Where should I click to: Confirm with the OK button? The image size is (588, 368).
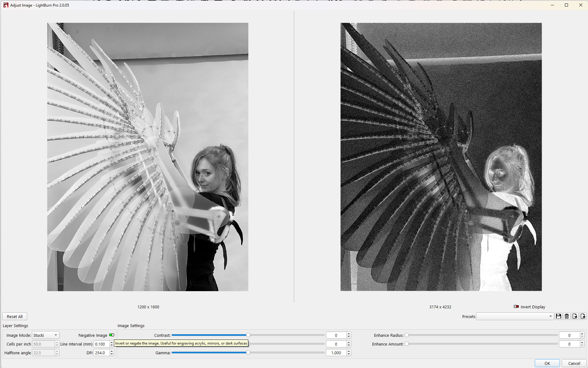(x=547, y=363)
